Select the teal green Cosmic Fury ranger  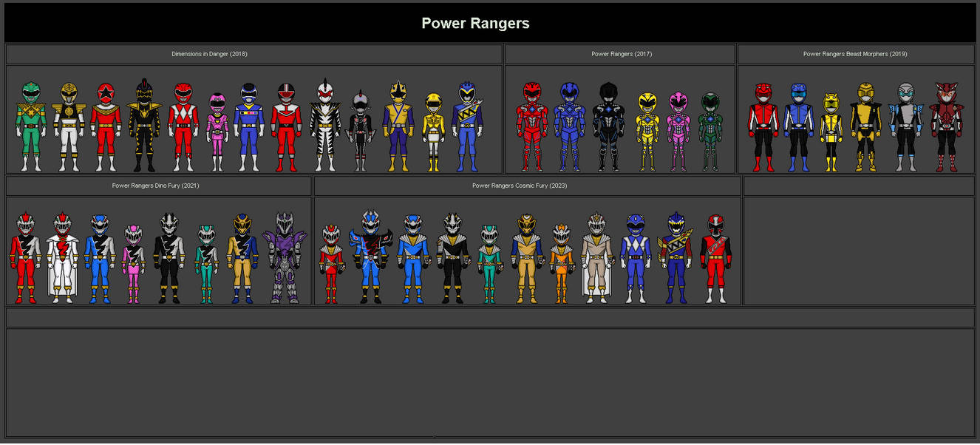coord(489,264)
